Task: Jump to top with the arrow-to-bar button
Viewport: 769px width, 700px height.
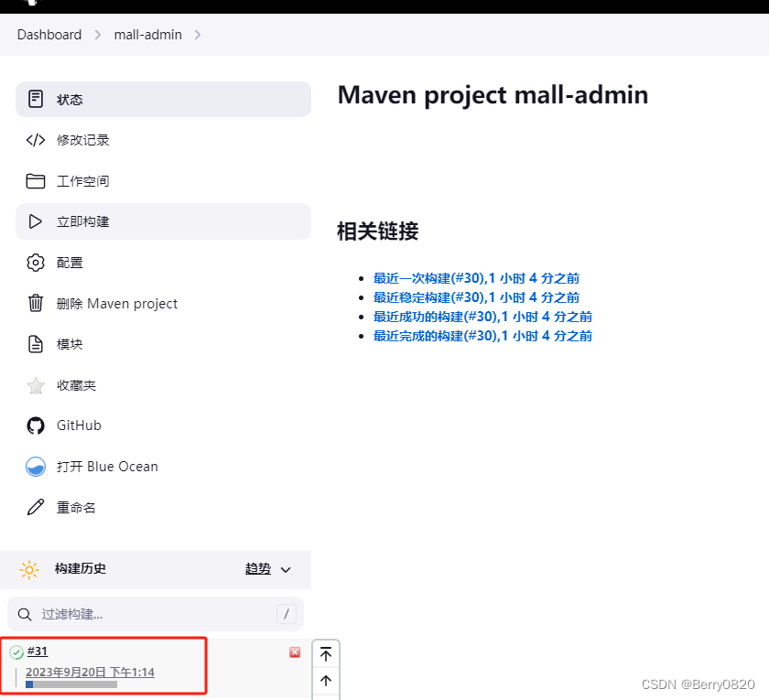Action: click(x=326, y=654)
